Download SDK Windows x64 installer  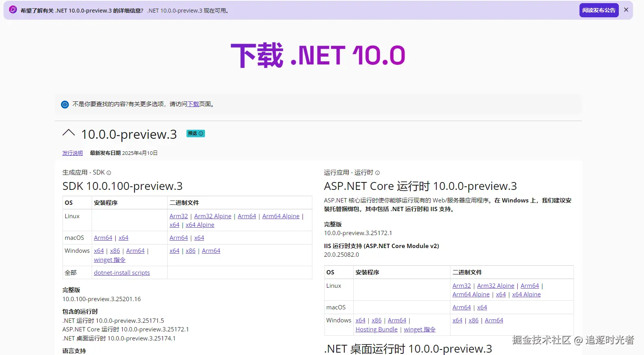coord(99,251)
